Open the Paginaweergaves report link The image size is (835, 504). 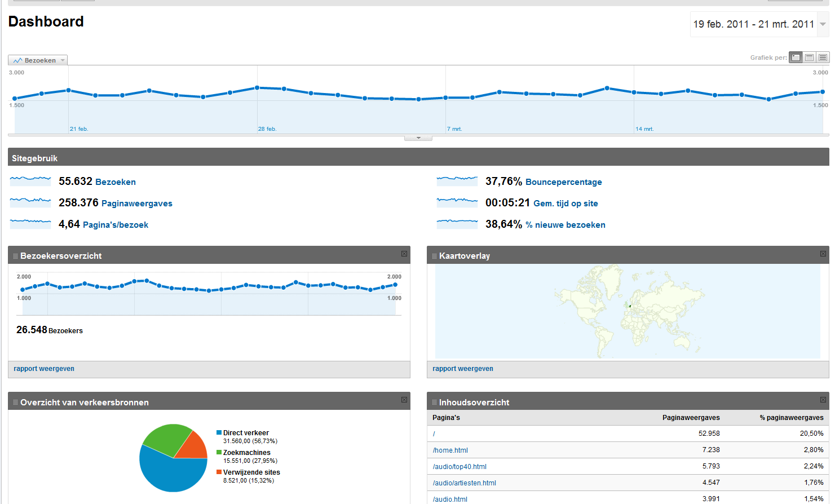point(137,204)
